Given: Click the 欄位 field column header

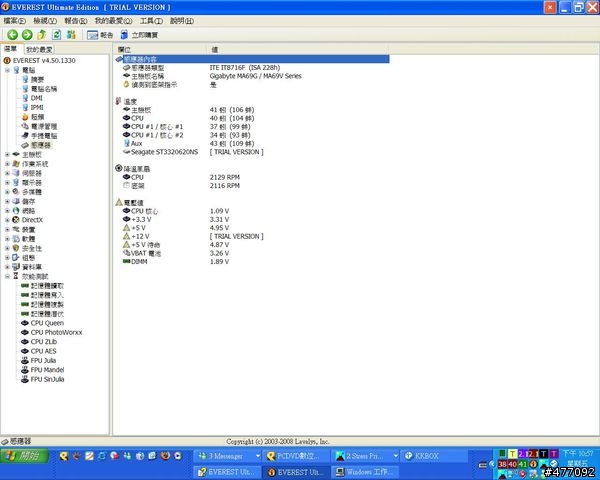Looking at the screenshot, I should [x=161, y=50].
